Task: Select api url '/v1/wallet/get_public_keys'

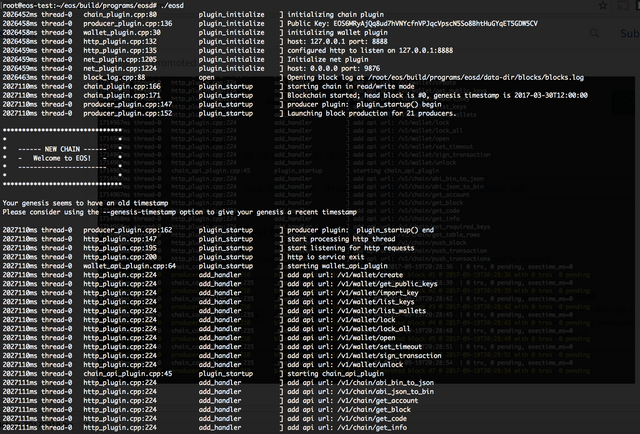Action: click(387, 284)
